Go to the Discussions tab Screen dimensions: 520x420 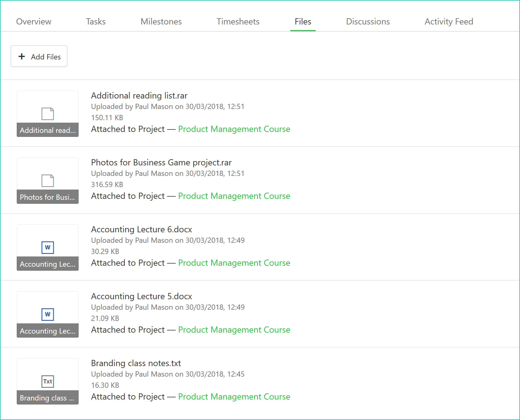pos(367,21)
